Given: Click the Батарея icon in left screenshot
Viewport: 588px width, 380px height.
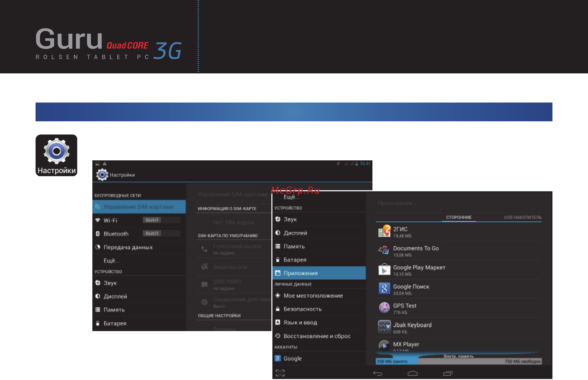Looking at the screenshot, I should pyautogui.click(x=98, y=323).
